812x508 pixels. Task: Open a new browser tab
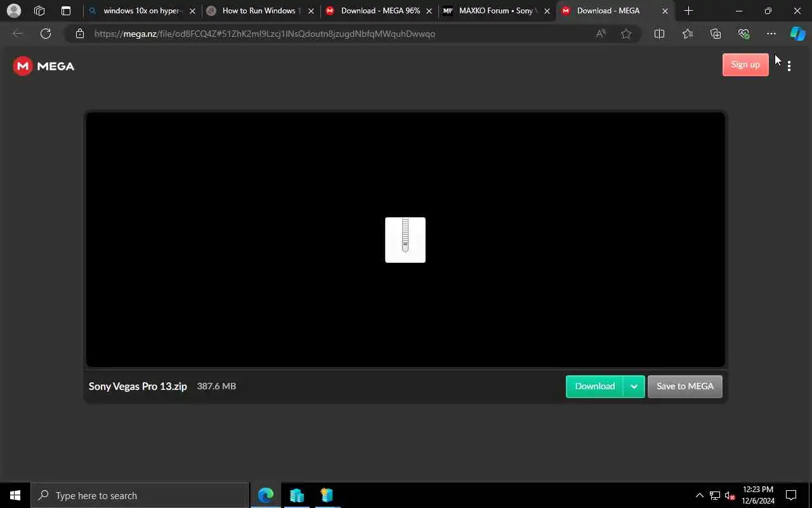(689, 11)
